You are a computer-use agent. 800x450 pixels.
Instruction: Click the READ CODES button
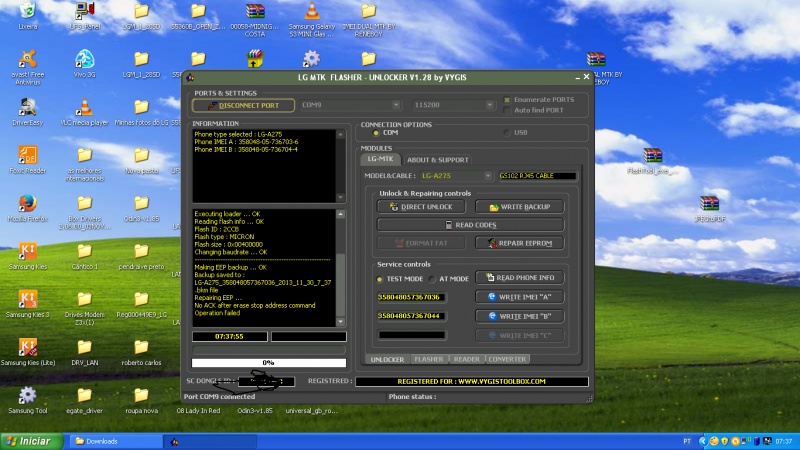470,225
